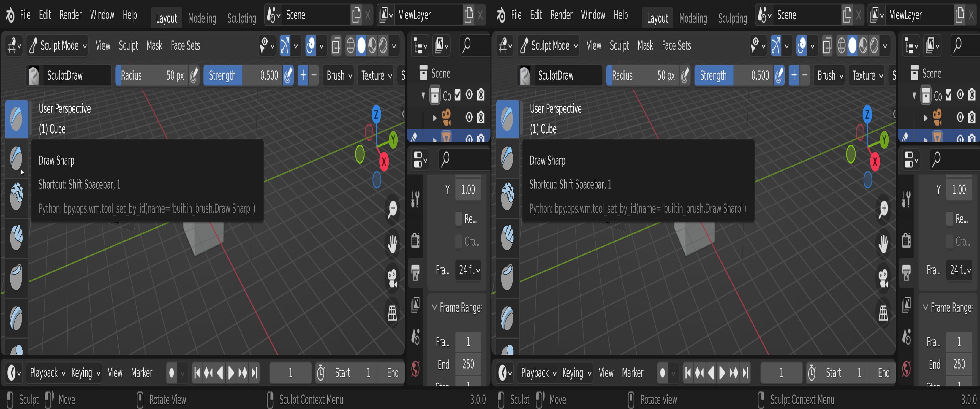The height and width of the screenshot is (409, 980).
Task: Click the Zoom viewport magnifier icon in left window
Action: tap(392, 210)
